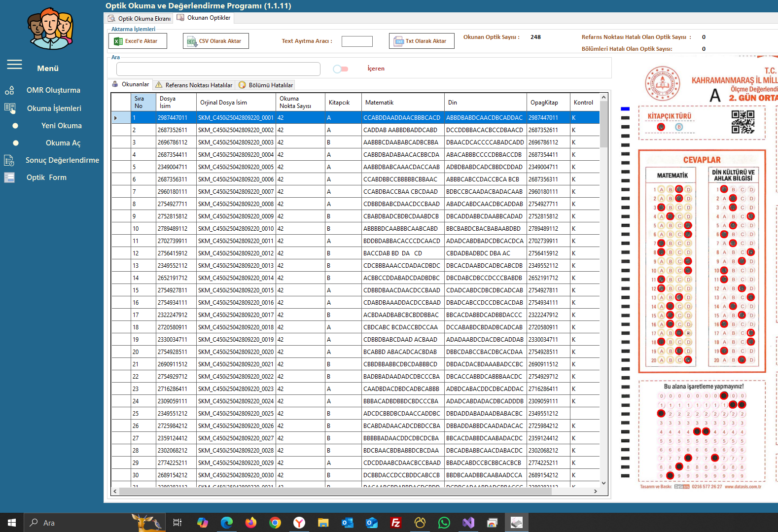Select the Okuma Aç option

[x=63, y=143]
